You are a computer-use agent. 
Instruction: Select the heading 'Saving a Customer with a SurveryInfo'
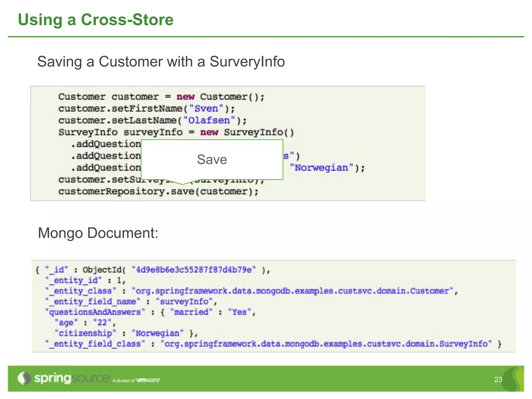point(161,62)
